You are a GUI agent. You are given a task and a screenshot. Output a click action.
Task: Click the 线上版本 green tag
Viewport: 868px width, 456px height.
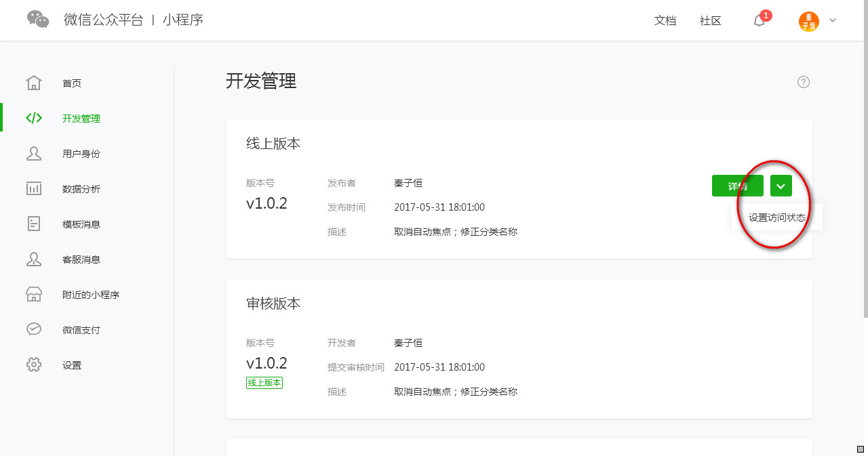[x=264, y=383]
